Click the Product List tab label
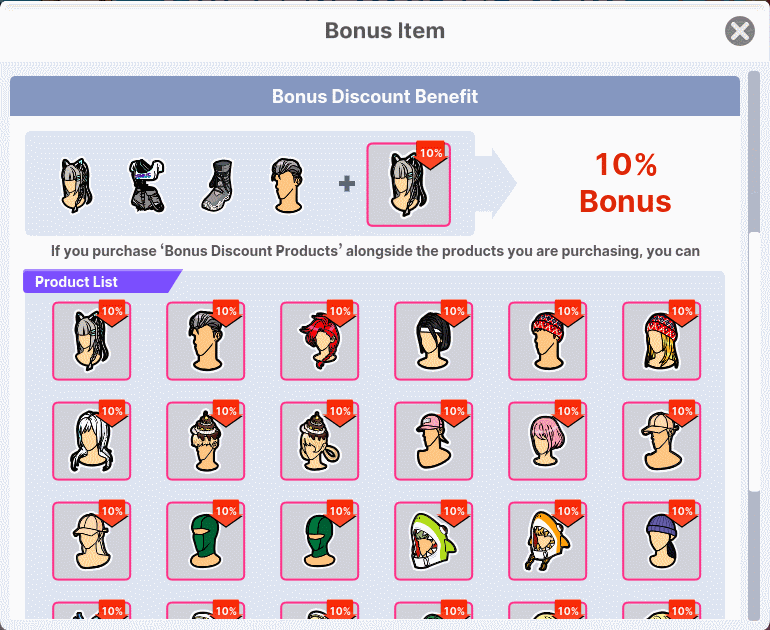Image resolution: width=770 pixels, height=630 pixels. 76,282
